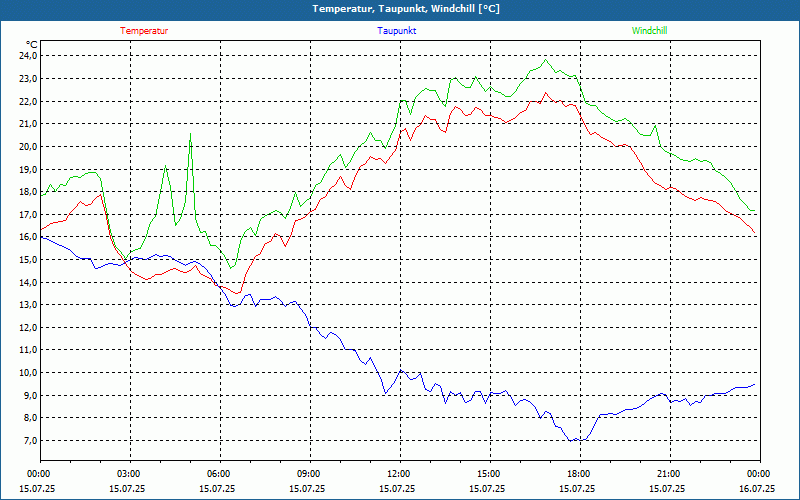
Task: Click the 15.07.25 date under 09:00
Action: pyautogui.click(x=307, y=488)
